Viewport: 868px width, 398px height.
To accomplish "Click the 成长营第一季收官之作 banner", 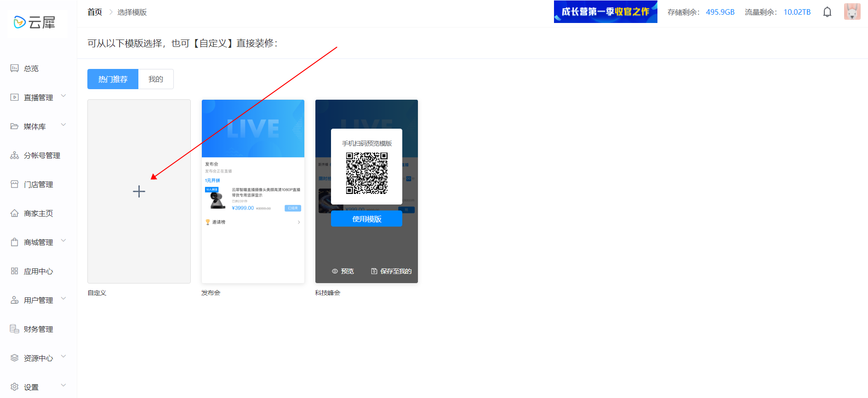I will (x=605, y=11).
